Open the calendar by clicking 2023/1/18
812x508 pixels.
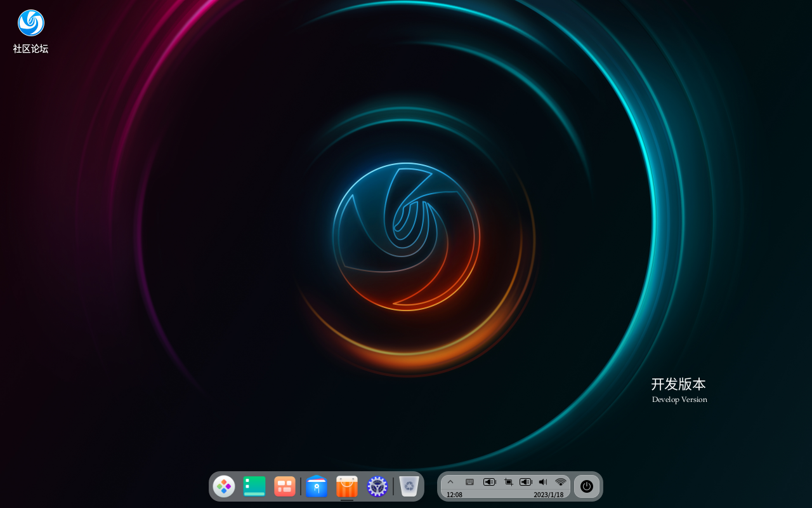point(548,494)
